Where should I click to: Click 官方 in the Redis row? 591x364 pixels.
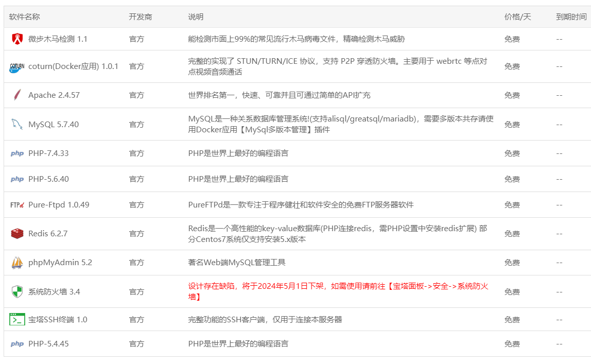tap(136, 234)
